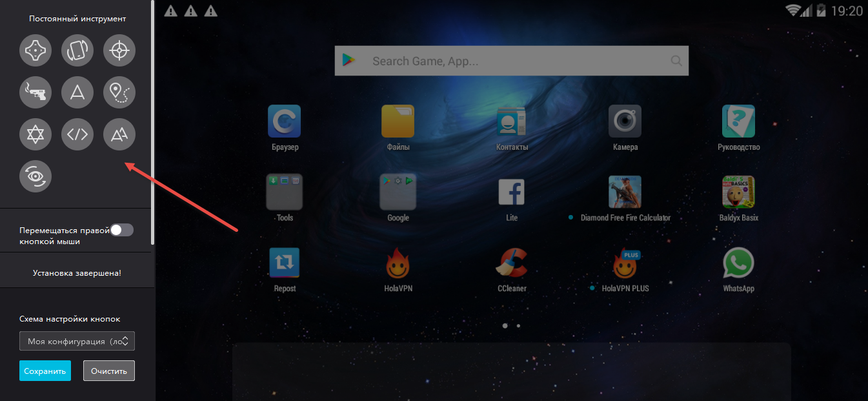The height and width of the screenshot is (401, 868).
Task: Select the code brackets macro tool
Action: (x=77, y=134)
